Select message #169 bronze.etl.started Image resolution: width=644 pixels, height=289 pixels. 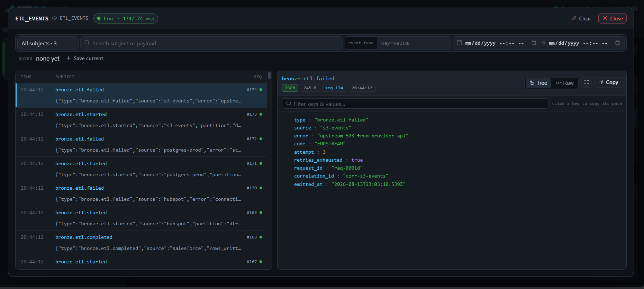141,218
